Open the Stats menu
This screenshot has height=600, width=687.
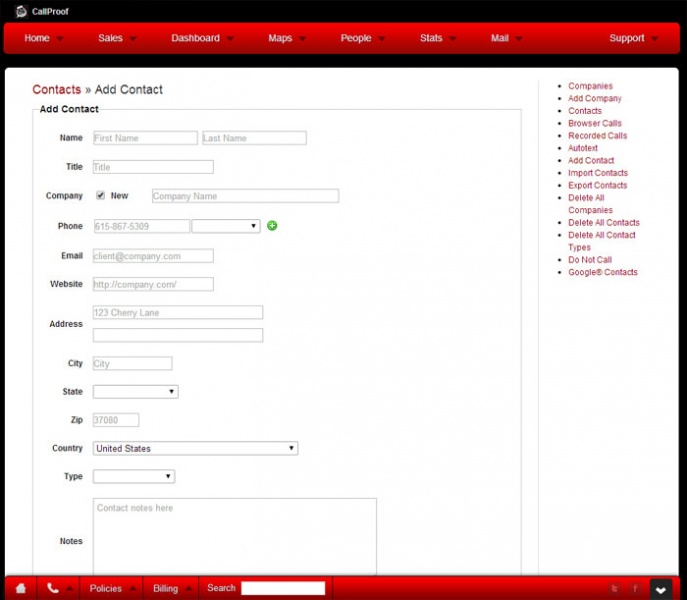(438, 38)
